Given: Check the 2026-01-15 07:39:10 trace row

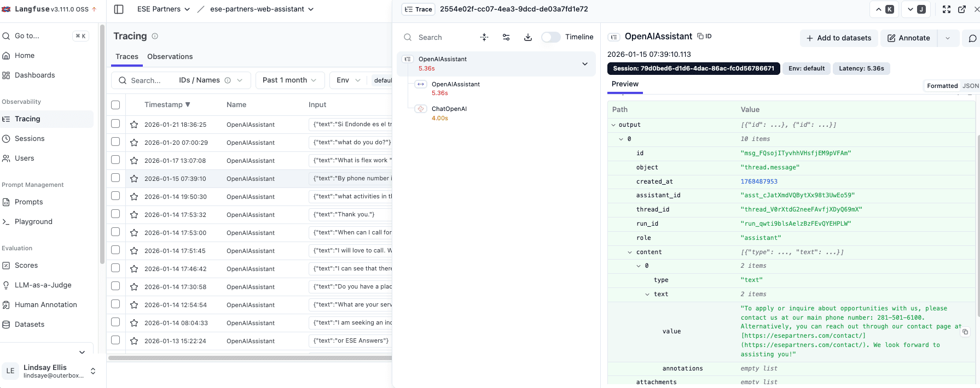Looking at the screenshot, I should pyautogui.click(x=115, y=178).
